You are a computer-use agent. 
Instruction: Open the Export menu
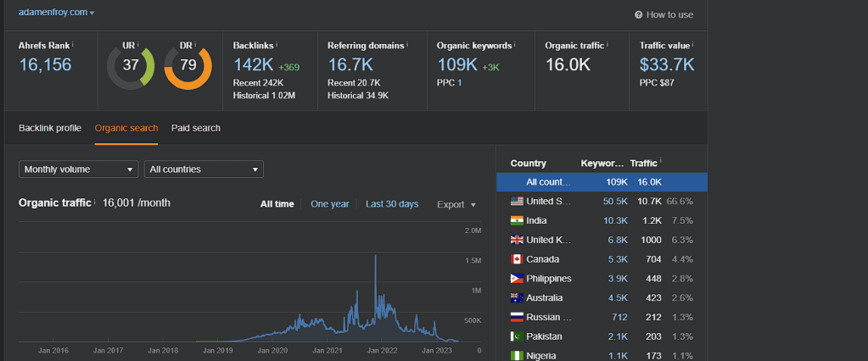(x=456, y=204)
